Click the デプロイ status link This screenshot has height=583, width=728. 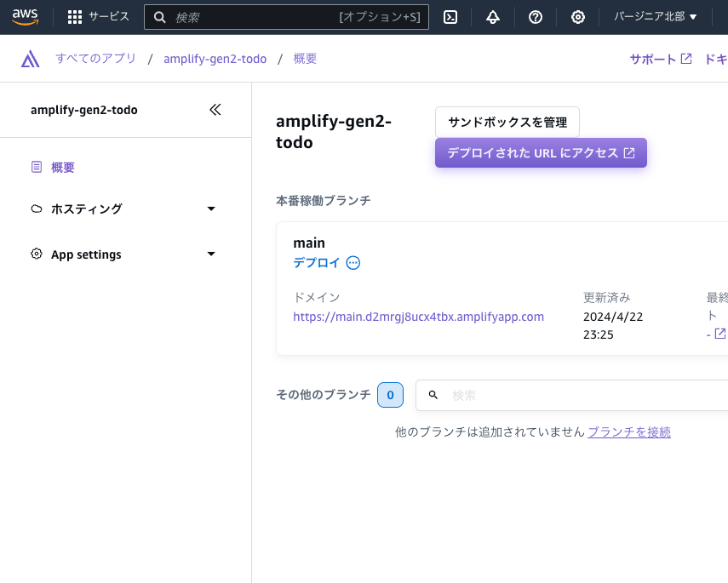click(x=317, y=263)
